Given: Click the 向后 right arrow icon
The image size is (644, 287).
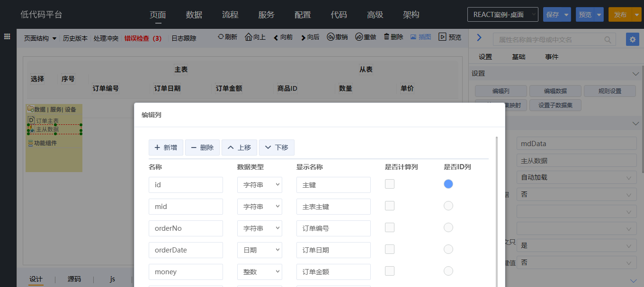Looking at the screenshot, I should [x=303, y=37].
